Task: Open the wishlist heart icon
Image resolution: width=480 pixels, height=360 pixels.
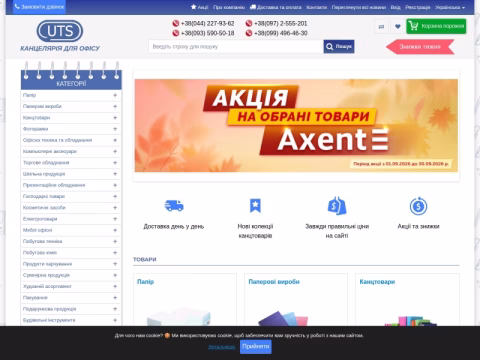Action: (398, 26)
